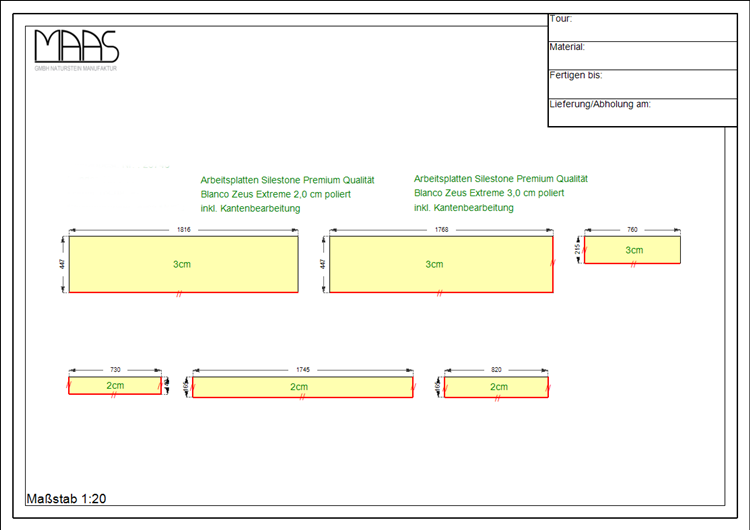Screen dimensions: 750x530
Task: Click the 'Material:' field in title block
Action: pyautogui.click(x=642, y=55)
